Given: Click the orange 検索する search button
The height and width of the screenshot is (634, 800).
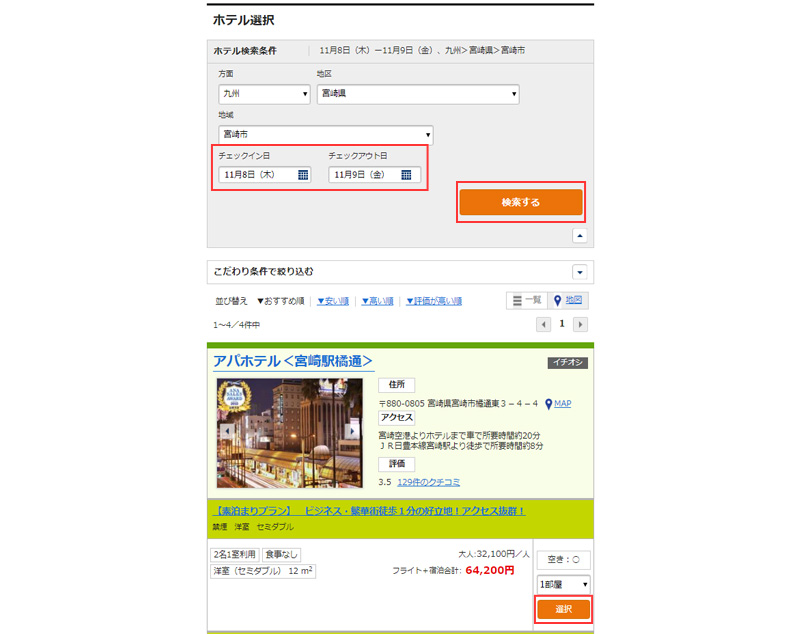Looking at the screenshot, I should (520, 202).
